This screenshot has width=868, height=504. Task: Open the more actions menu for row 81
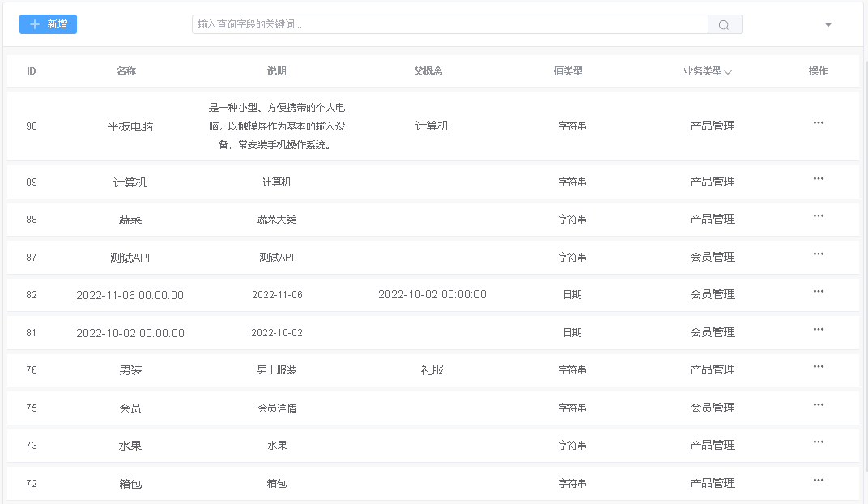point(818,330)
